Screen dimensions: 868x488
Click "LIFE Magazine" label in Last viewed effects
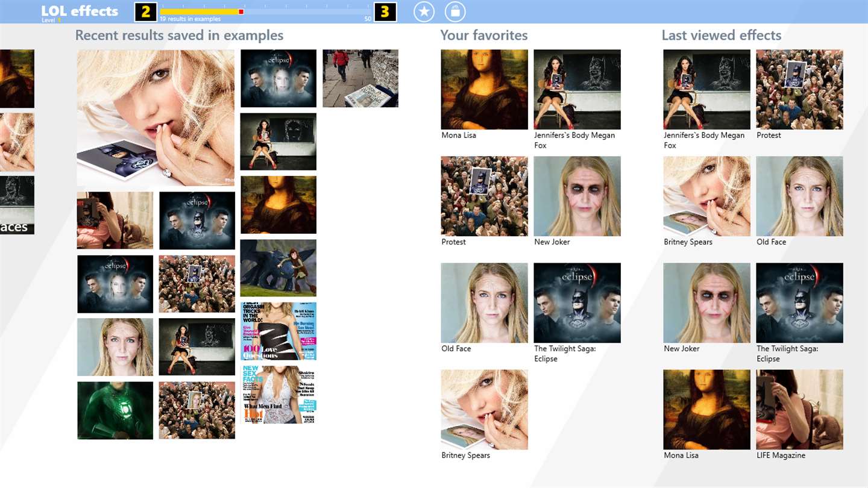click(x=781, y=455)
